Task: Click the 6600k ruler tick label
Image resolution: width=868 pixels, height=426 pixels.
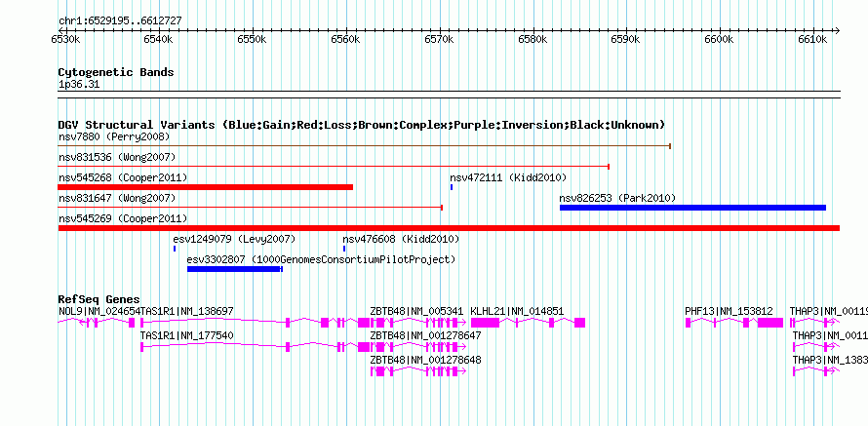Action: pyautogui.click(x=720, y=40)
